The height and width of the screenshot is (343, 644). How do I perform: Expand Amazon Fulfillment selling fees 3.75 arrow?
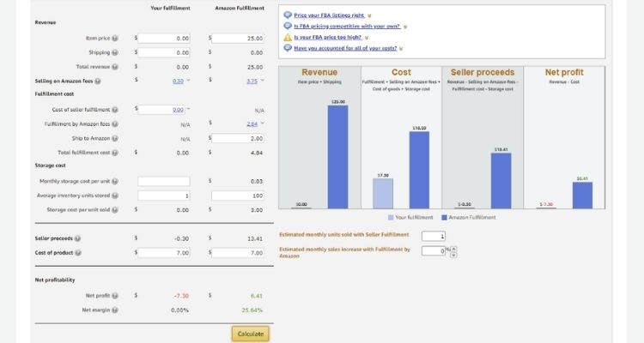263,81
